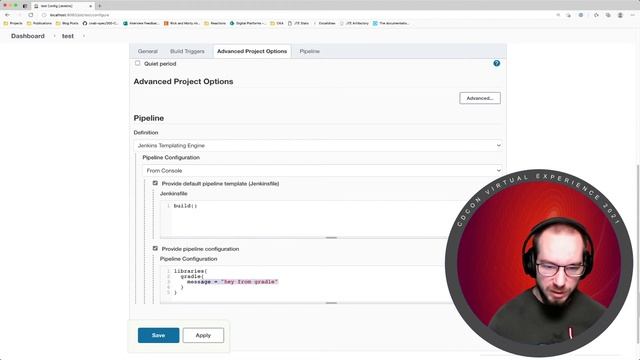Save the job configuration
The image size is (640, 360).
tap(158, 335)
